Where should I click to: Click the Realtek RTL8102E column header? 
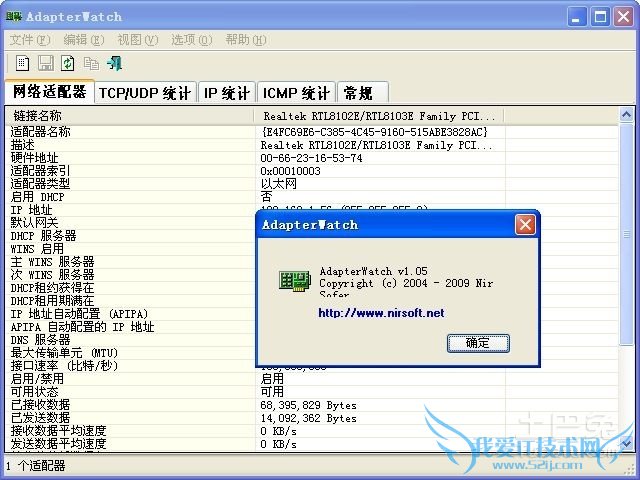[379, 116]
